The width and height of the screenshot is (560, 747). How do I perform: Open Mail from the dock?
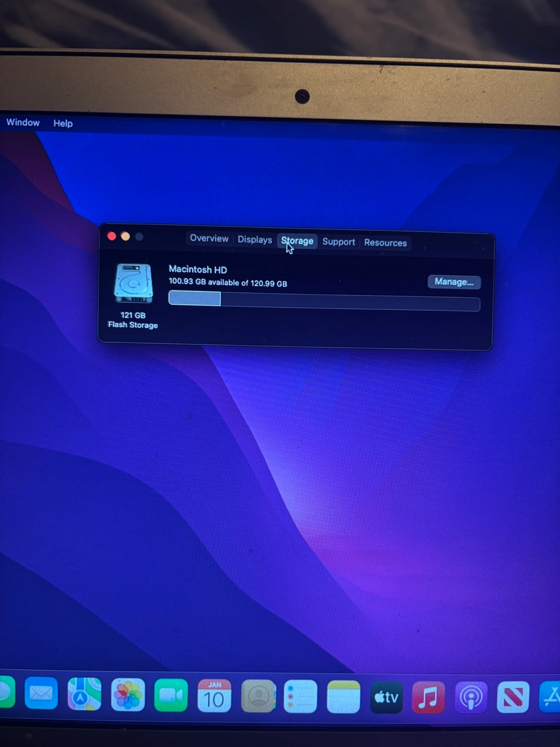click(x=41, y=693)
